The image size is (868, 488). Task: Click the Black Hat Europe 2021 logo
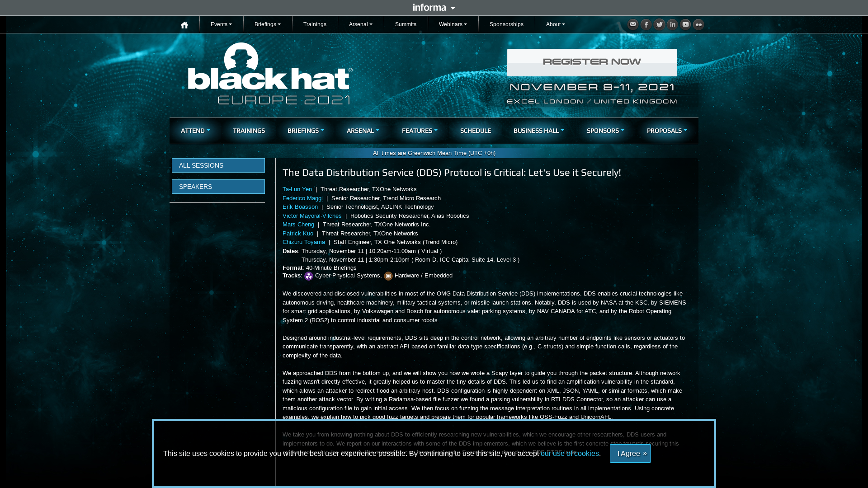click(x=270, y=74)
